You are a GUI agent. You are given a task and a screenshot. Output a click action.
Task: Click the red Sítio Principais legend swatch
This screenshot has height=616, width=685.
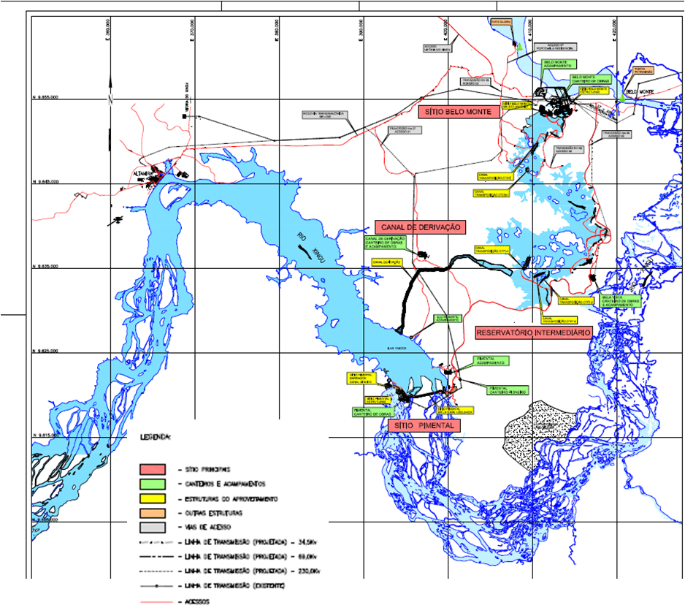coord(153,470)
